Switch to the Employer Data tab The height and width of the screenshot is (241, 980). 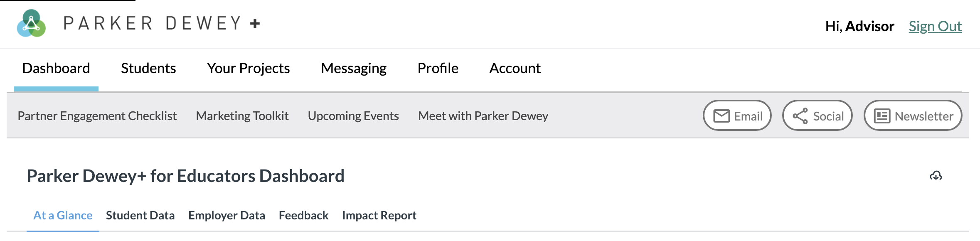pyautogui.click(x=227, y=215)
